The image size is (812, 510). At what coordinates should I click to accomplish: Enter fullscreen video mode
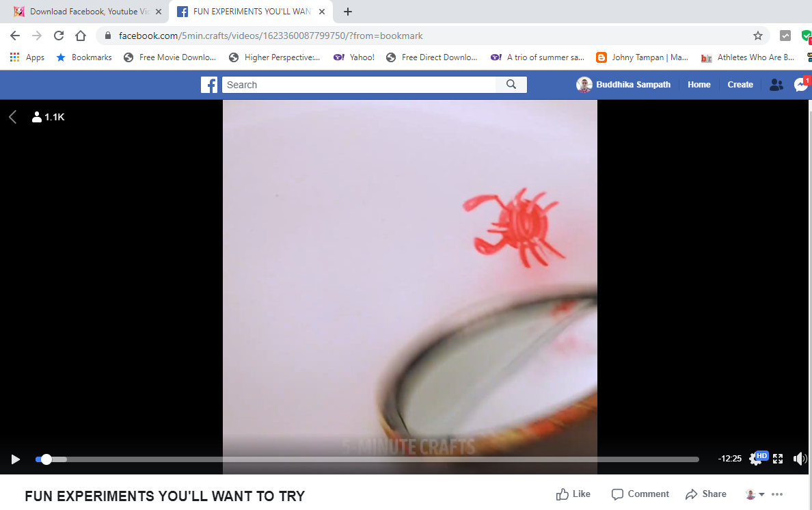778,459
